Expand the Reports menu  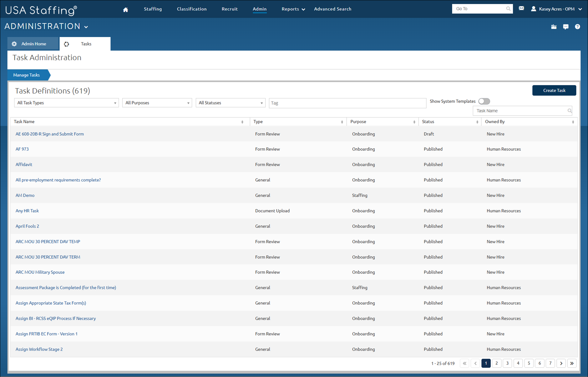click(293, 9)
